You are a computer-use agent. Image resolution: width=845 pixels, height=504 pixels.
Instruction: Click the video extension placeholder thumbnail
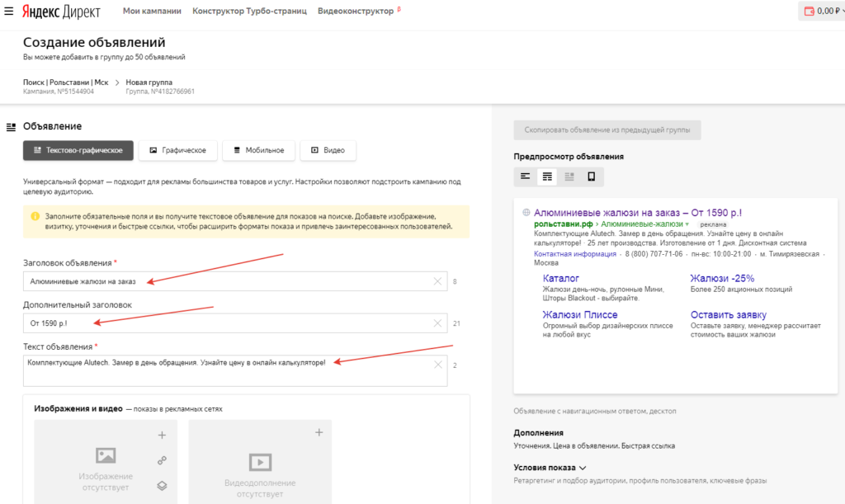point(260,462)
